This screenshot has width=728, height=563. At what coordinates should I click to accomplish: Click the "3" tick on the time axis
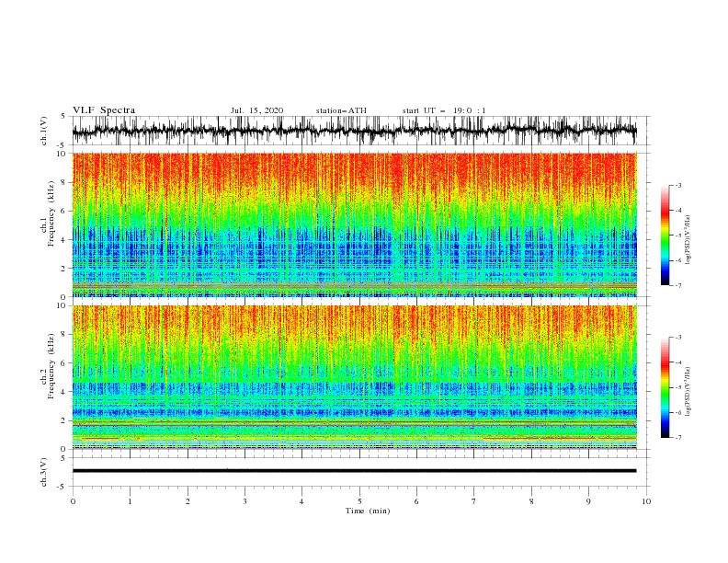[x=245, y=501]
